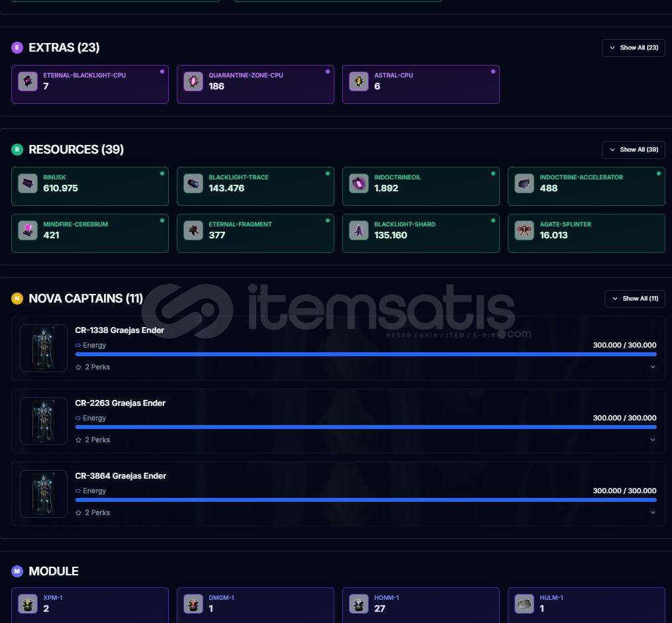Click the HONM-1 module count 27

click(380, 608)
